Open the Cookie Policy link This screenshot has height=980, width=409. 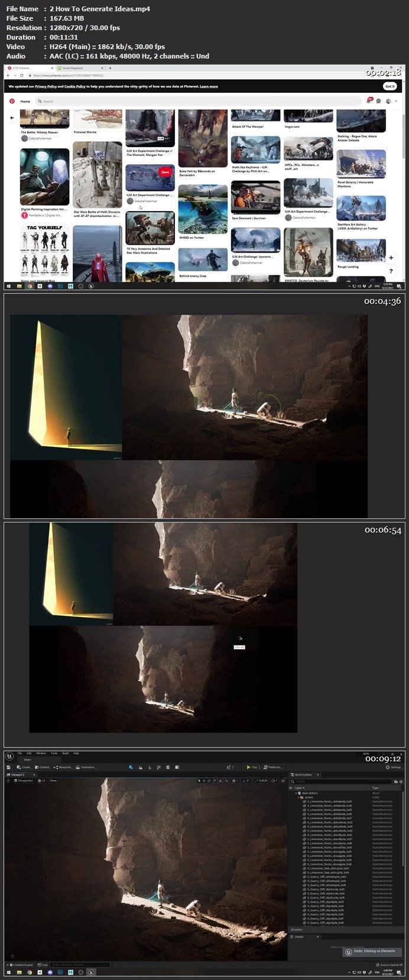(x=75, y=86)
